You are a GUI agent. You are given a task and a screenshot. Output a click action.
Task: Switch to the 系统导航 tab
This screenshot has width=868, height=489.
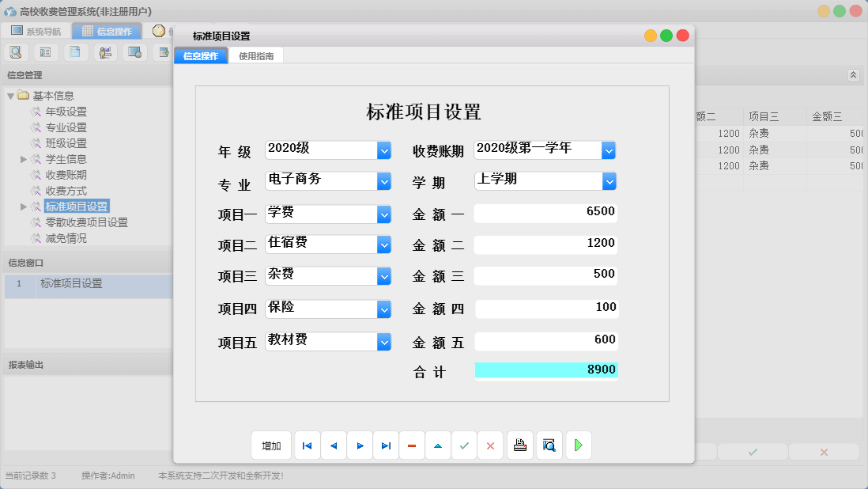43,31
